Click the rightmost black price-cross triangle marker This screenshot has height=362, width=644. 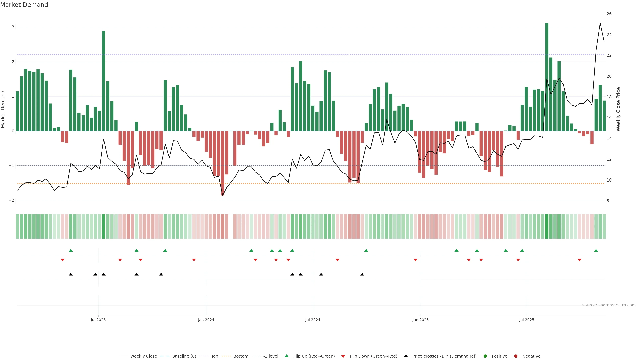pos(362,274)
